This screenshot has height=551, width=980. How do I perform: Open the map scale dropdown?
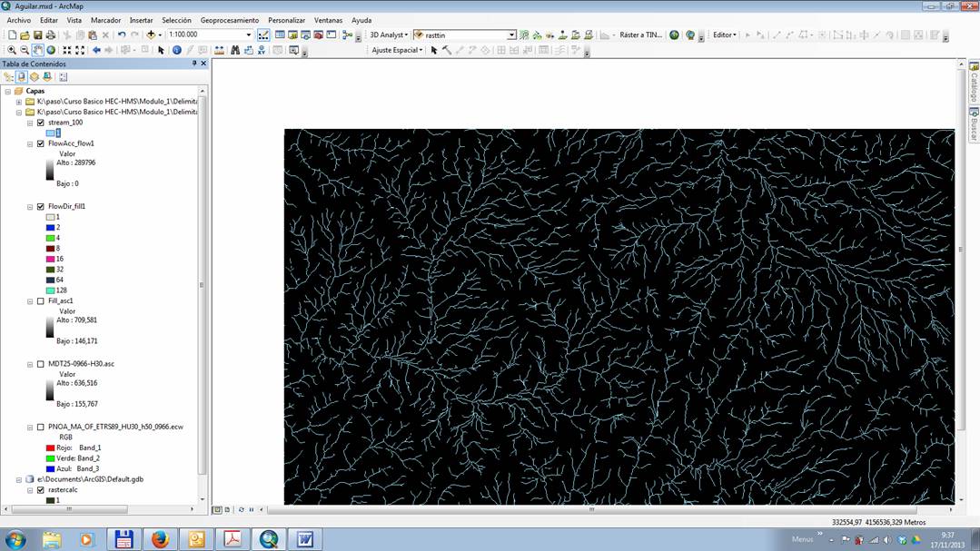[x=249, y=34]
